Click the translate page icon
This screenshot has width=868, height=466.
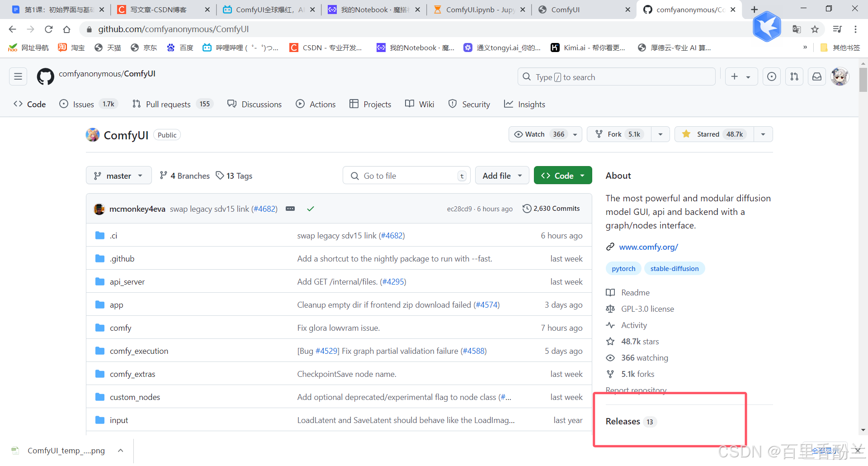[x=797, y=29]
